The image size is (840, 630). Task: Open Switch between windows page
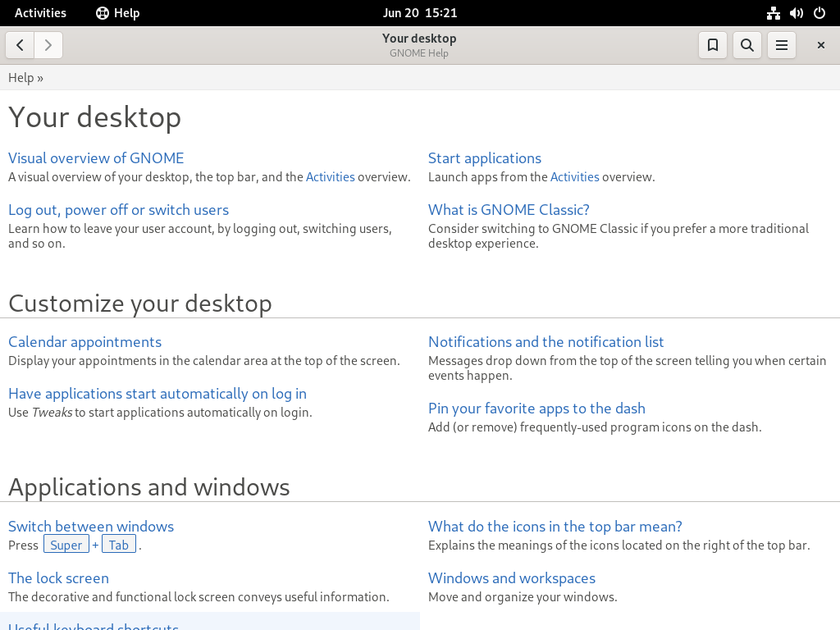91,526
